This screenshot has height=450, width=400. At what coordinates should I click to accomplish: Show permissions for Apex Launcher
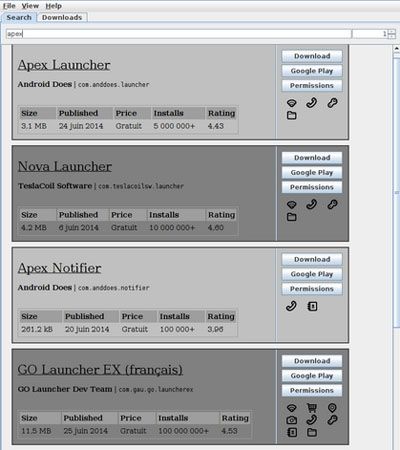click(312, 85)
